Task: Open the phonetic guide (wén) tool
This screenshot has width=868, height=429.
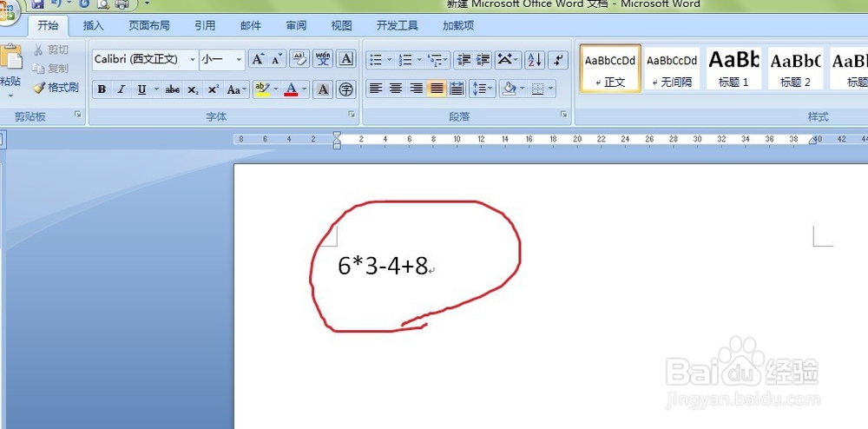Action: [x=323, y=59]
